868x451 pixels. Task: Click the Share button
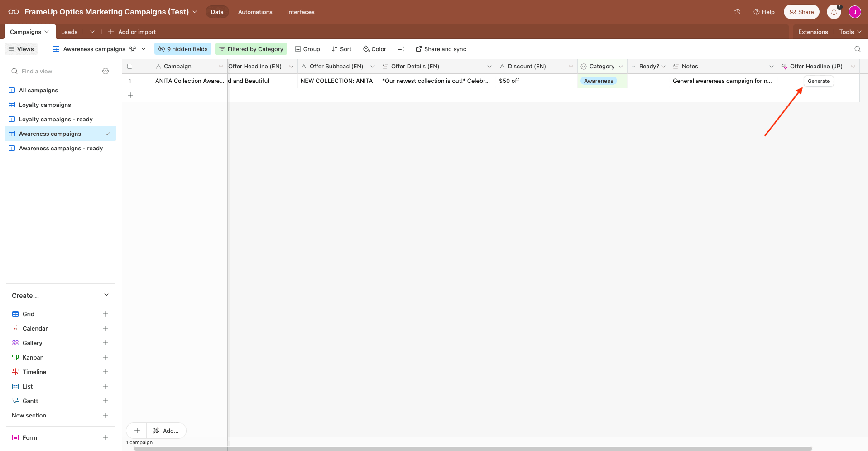coord(801,12)
